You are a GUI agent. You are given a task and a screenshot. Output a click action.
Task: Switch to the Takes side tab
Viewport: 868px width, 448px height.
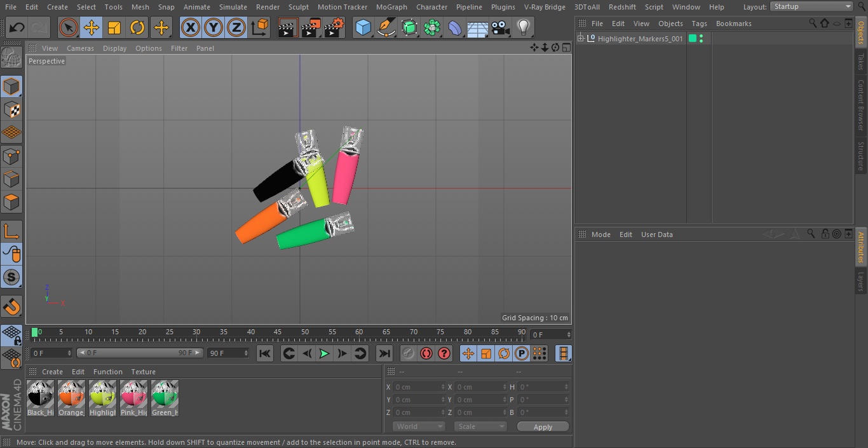point(861,62)
